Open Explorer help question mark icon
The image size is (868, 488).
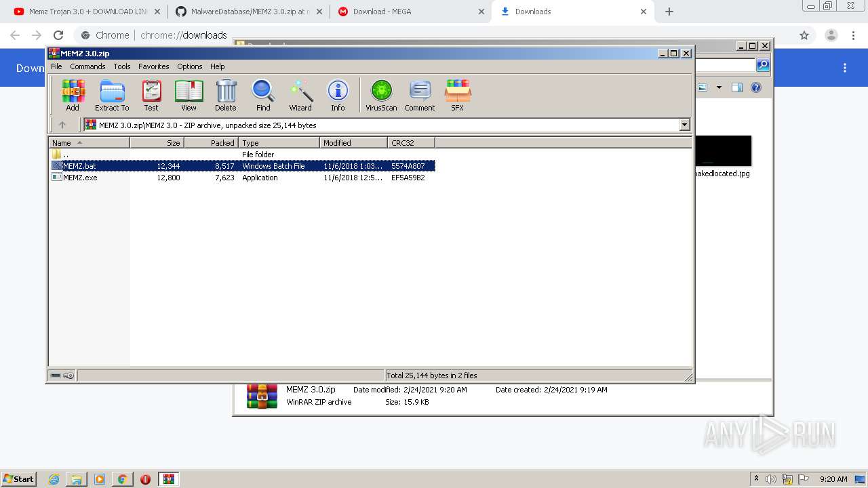coord(756,87)
